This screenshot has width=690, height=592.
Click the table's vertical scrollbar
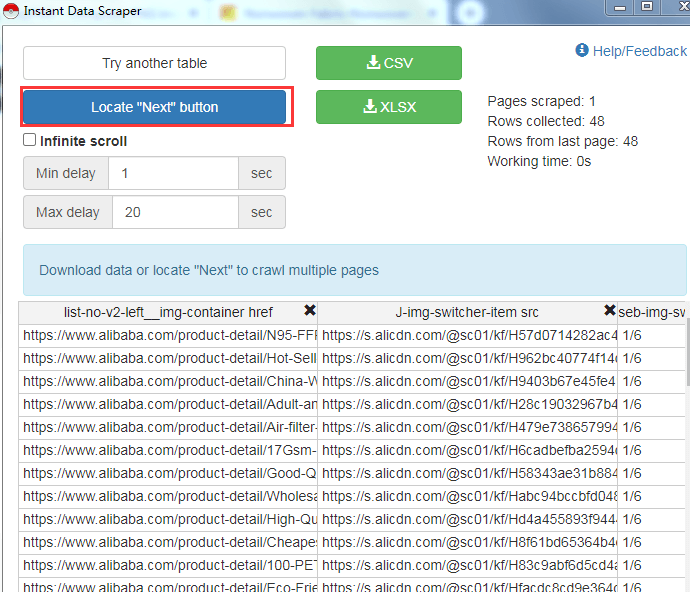click(x=688, y=352)
